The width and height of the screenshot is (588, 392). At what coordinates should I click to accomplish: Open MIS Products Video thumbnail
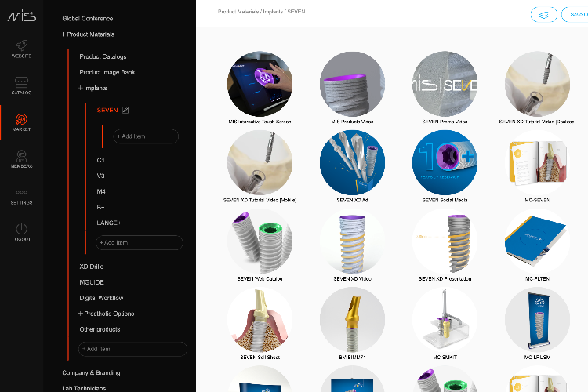352,84
